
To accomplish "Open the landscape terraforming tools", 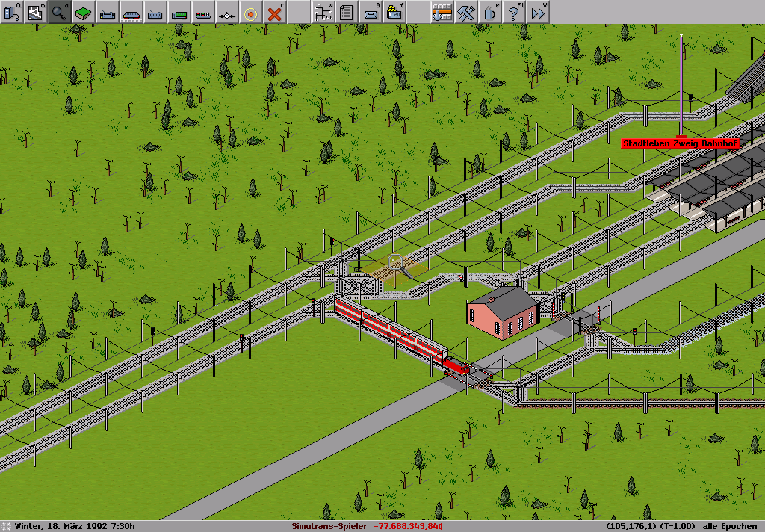I will pyautogui.click(x=83, y=12).
